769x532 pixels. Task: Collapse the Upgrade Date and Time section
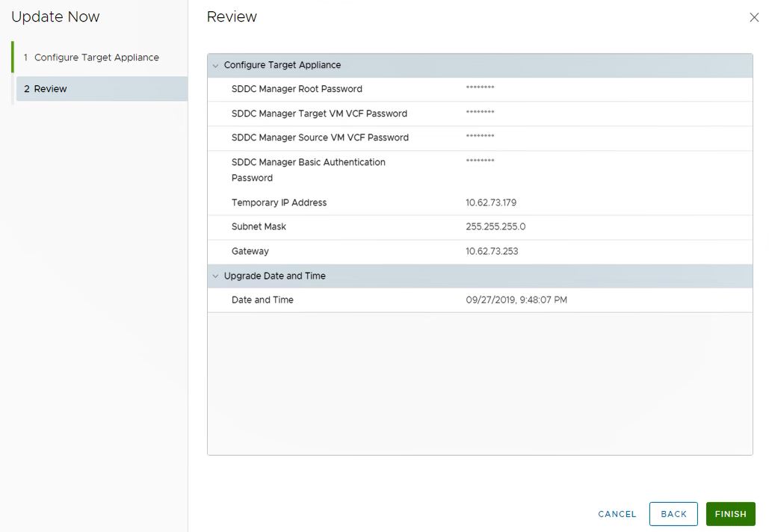point(216,276)
